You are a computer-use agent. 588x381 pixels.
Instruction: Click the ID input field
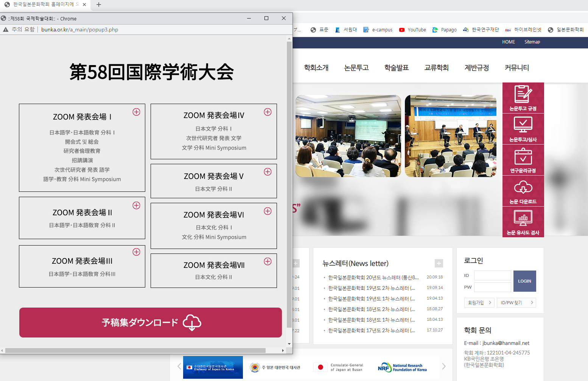coord(492,275)
